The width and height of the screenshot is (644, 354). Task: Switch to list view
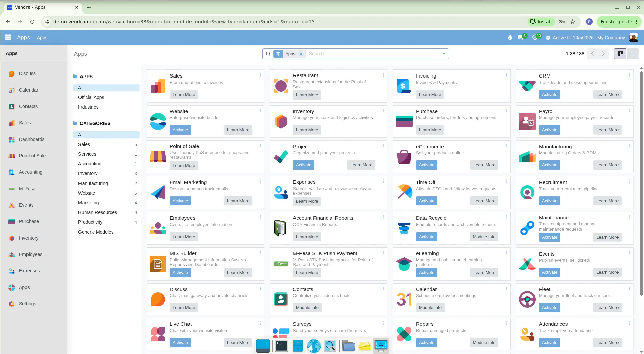pyautogui.click(x=633, y=54)
